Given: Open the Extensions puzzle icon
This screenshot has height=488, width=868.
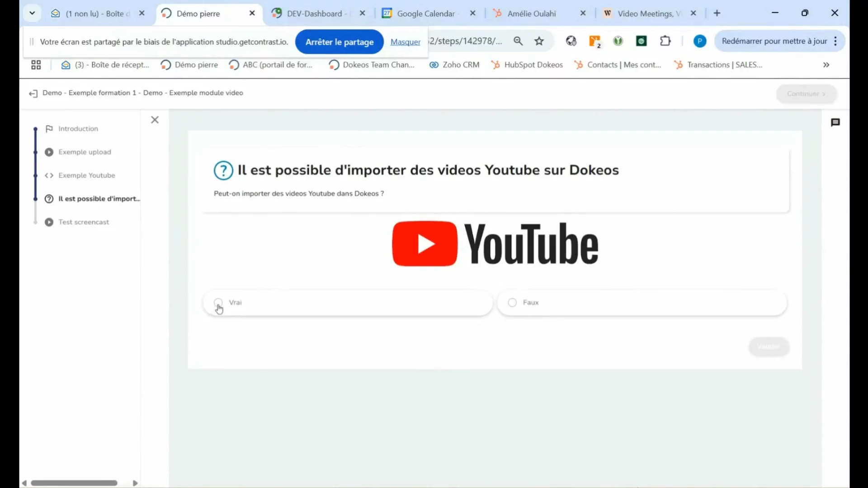Looking at the screenshot, I should (665, 41).
